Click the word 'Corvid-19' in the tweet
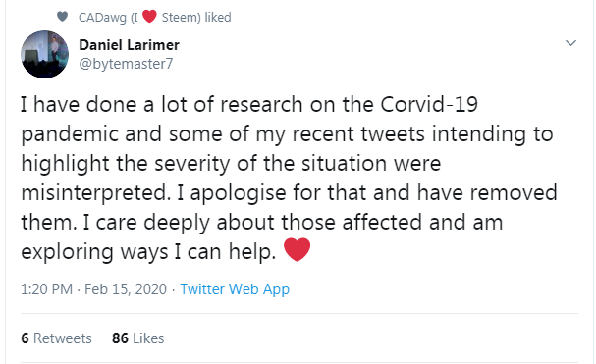Screen dimensions: 596x364 pyautogui.click(x=429, y=104)
